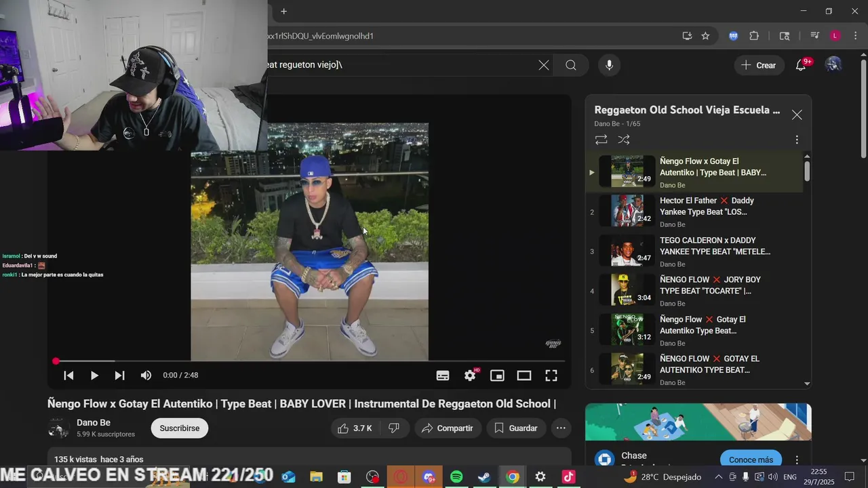Close the playlist panel
Viewport: 868px width, 488px height.
coord(797,115)
